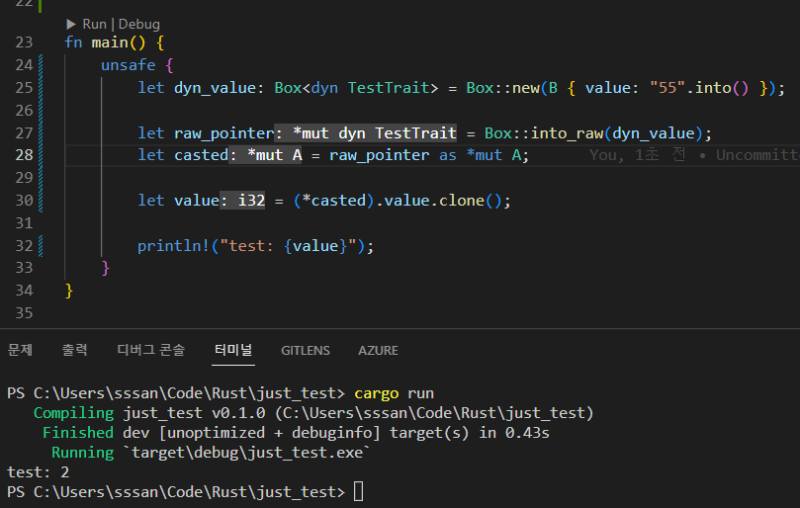This screenshot has height=508, width=800.
Task: Click line number 28 in the gutter
Action: coord(24,155)
